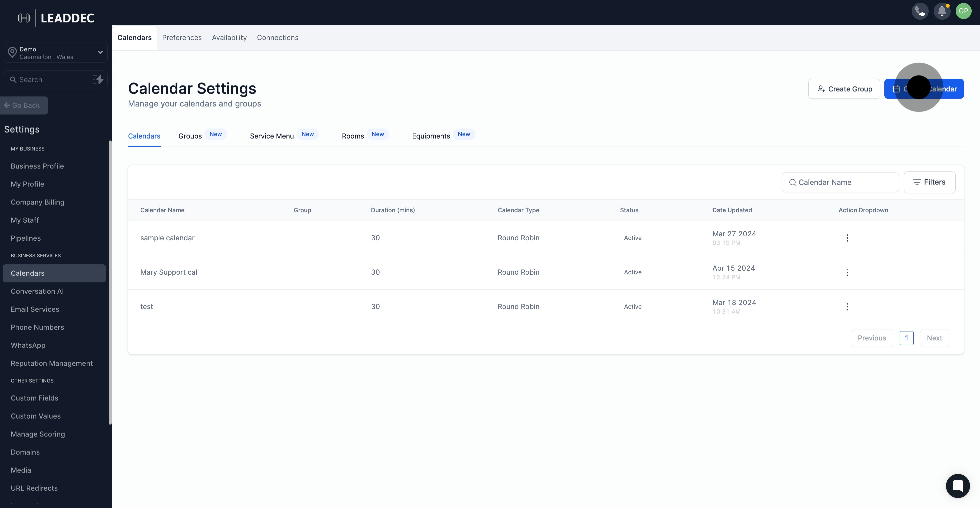Screen dimensions: 980x508
Task: Switch to the Preferences tab
Action: [x=182, y=38]
